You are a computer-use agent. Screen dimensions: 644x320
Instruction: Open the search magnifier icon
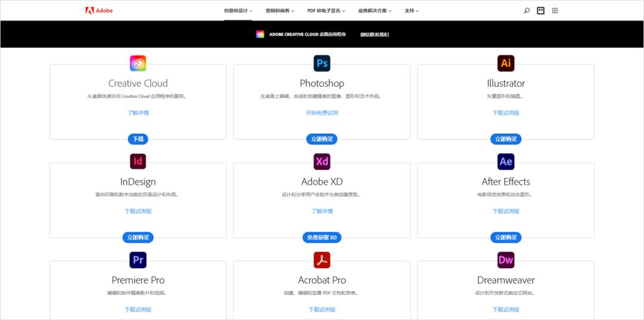[527, 11]
